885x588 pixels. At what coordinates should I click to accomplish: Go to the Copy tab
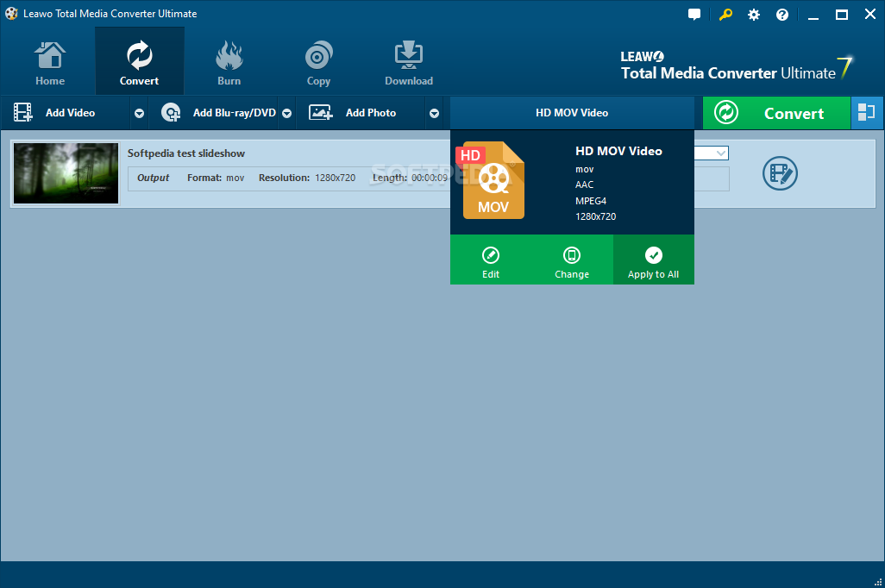[318, 63]
